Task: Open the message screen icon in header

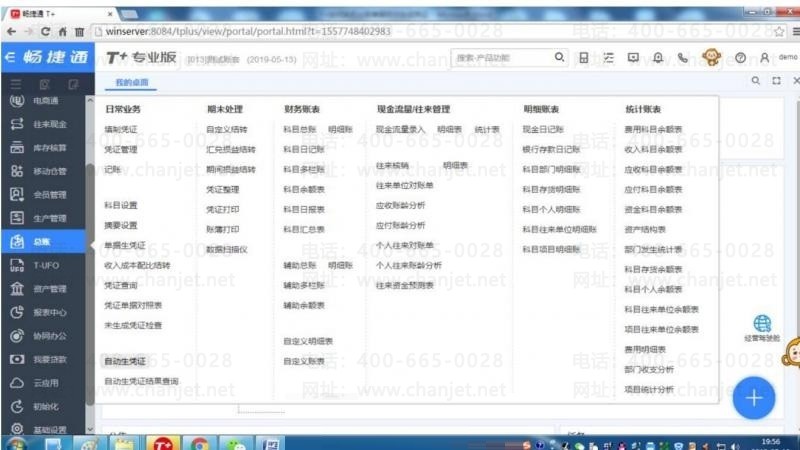Action: pyautogui.click(x=633, y=58)
